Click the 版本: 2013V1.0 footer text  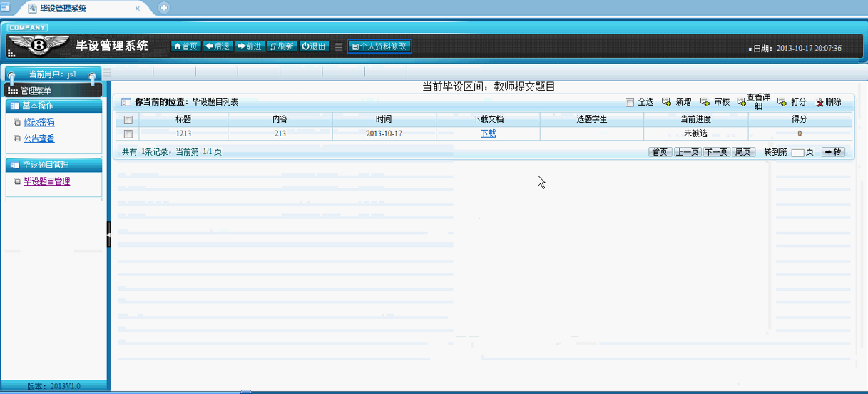pyautogui.click(x=53, y=386)
